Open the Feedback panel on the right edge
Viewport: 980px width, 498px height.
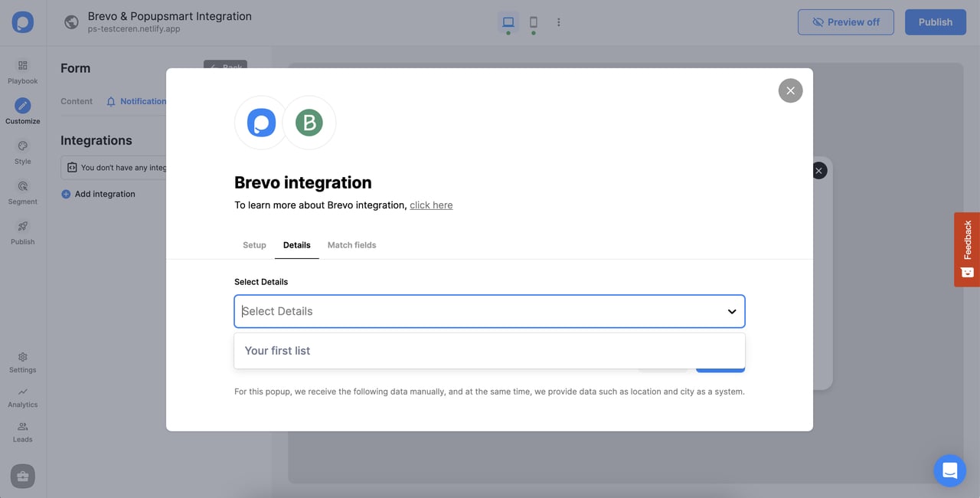tap(966, 250)
